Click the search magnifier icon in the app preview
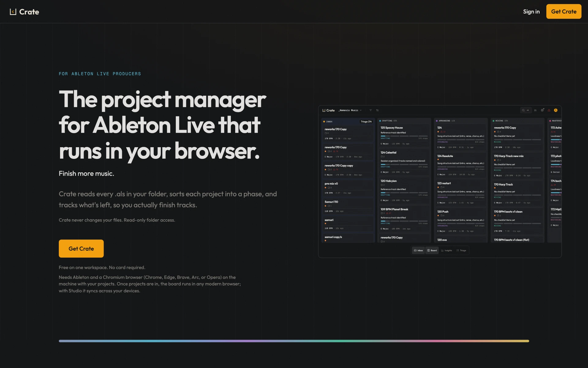This screenshot has height=368, width=588. click(523, 110)
